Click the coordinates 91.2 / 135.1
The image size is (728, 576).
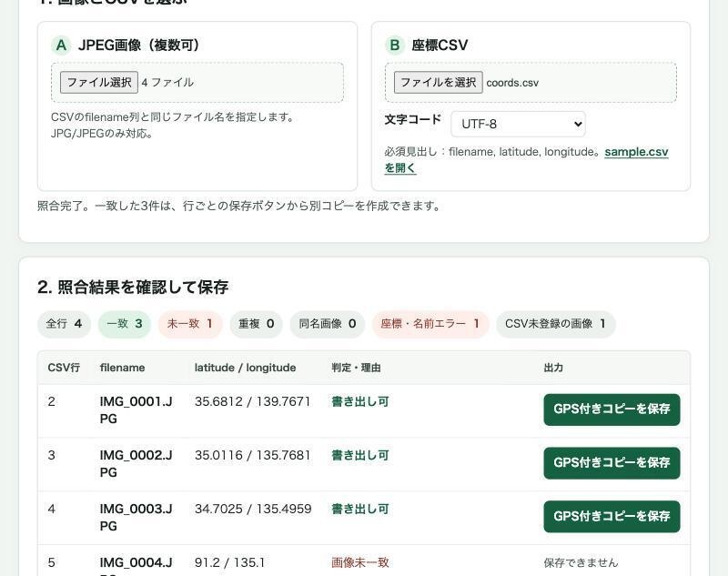click(x=230, y=562)
